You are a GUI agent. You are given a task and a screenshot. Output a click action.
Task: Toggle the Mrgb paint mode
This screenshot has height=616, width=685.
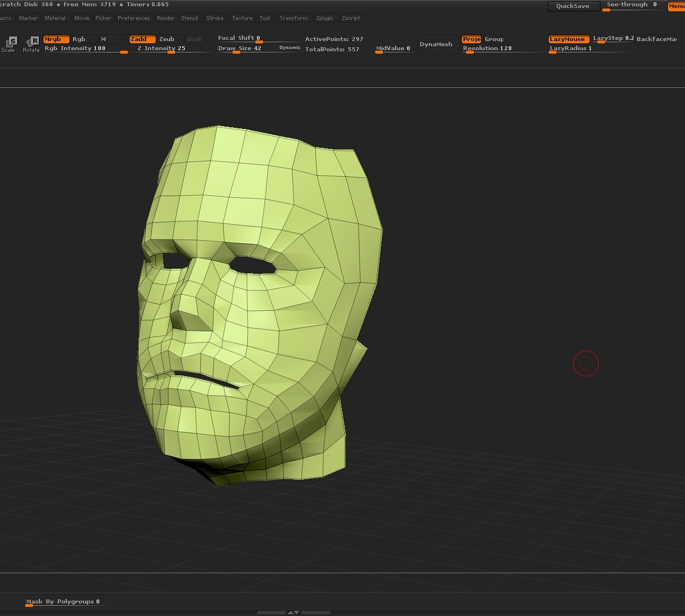click(57, 39)
